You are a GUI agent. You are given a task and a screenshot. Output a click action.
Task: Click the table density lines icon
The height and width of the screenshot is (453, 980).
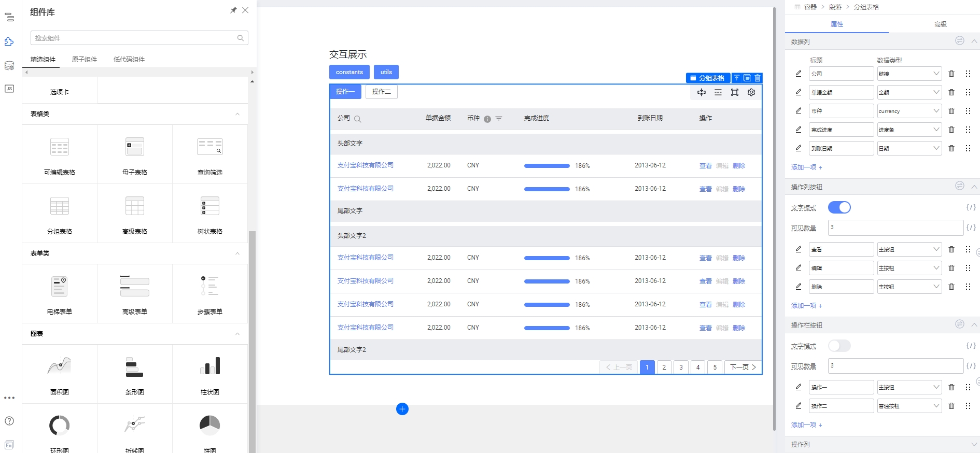718,92
